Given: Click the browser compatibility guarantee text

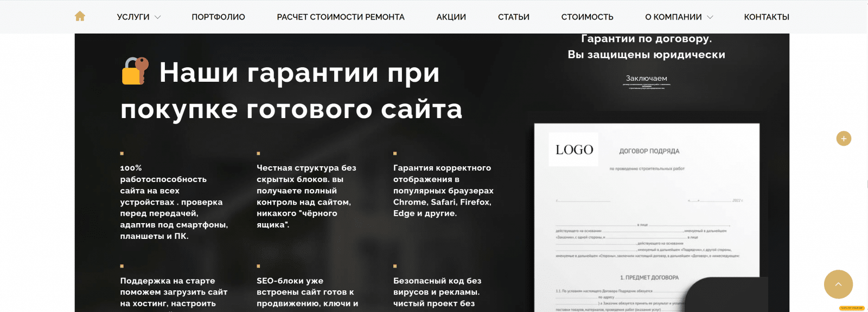Looking at the screenshot, I should pyautogui.click(x=443, y=191).
